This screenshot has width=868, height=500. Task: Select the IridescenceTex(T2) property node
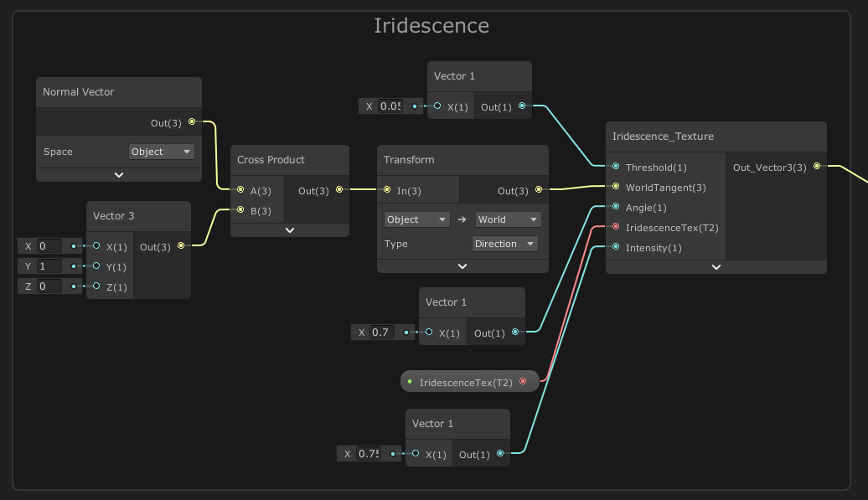(469, 382)
